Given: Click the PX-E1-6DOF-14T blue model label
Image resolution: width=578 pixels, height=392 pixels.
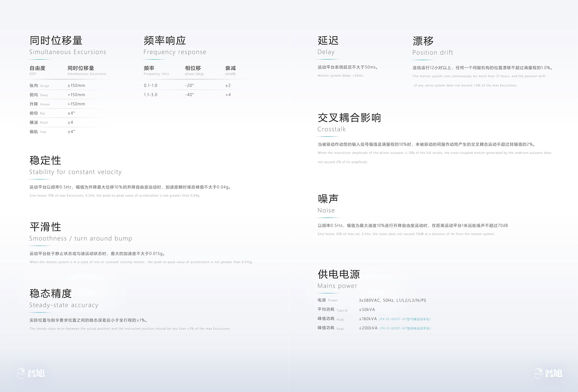Looking at the screenshot, I should coord(405,328).
